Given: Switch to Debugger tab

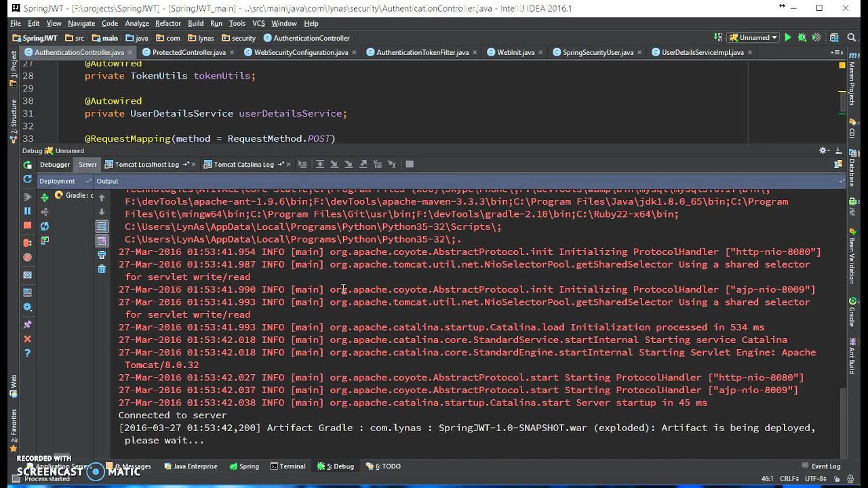Looking at the screenshot, I should (55, 164).
